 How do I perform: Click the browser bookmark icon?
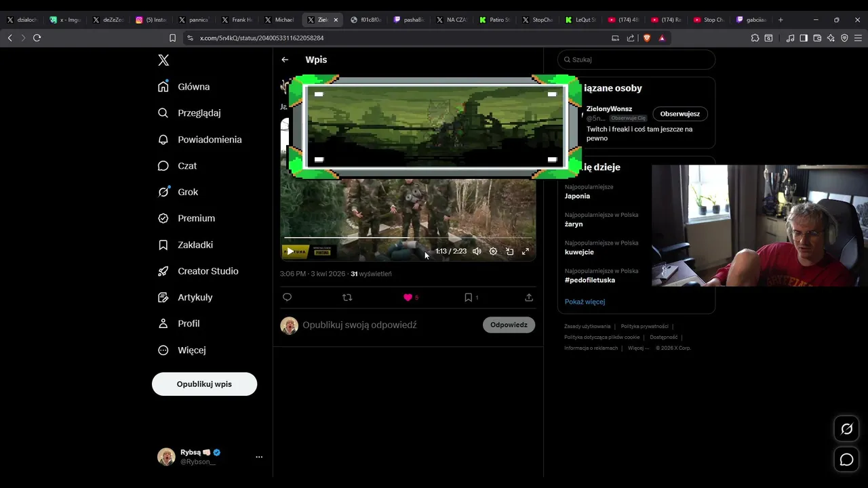(172, 38)
